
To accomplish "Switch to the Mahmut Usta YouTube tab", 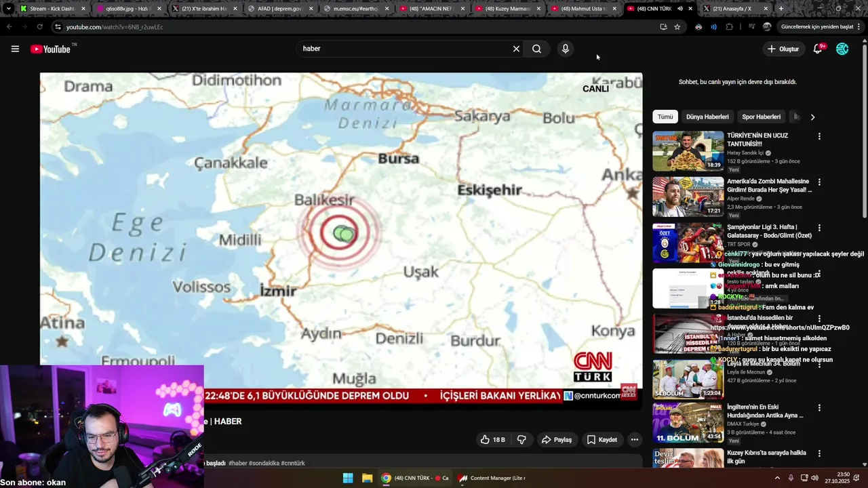I will 582,9.
